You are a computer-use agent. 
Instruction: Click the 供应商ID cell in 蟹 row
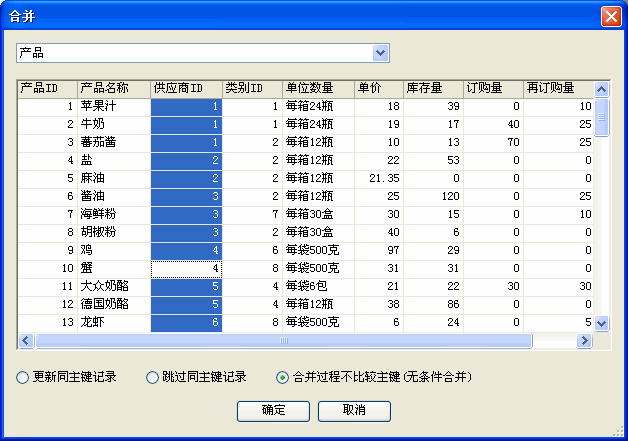point(186,269)
